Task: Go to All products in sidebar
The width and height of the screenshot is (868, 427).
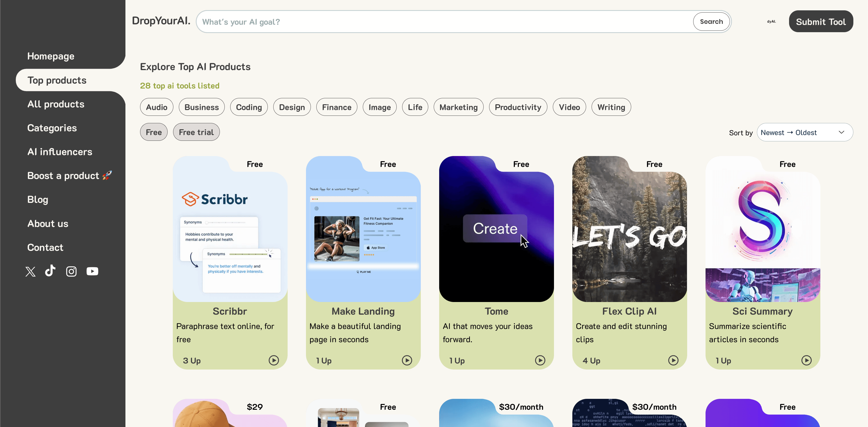Action: point(56,104)
